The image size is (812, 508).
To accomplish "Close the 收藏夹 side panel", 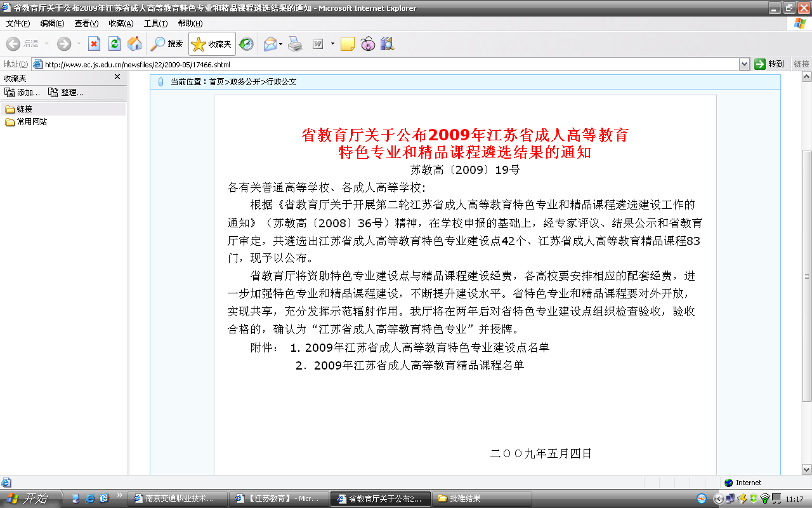I will tap(117, 77).
